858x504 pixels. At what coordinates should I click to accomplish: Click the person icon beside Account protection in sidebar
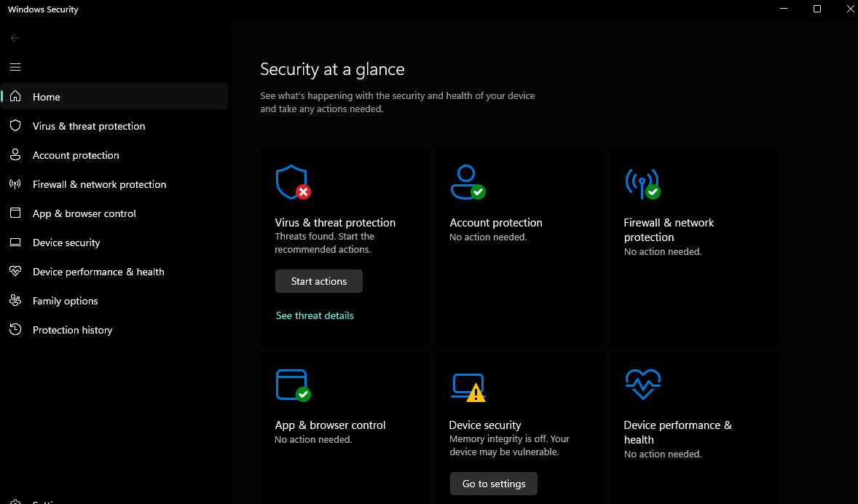15,155
